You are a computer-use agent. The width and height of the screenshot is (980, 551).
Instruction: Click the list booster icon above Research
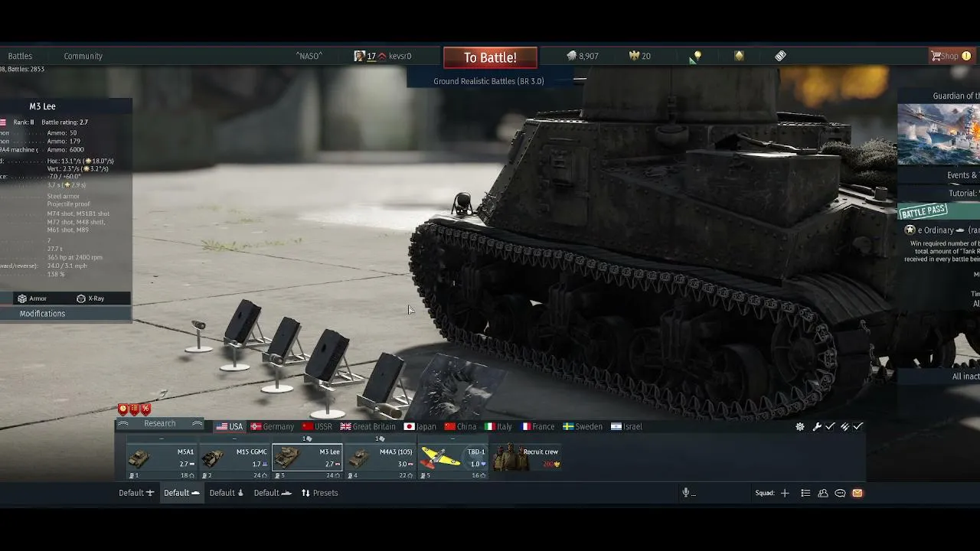[x=134, y=409]
